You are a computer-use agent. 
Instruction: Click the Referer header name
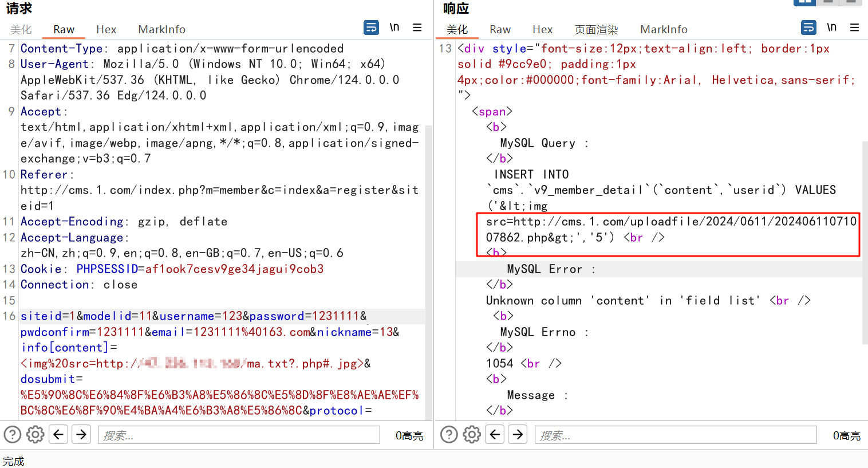44,175
